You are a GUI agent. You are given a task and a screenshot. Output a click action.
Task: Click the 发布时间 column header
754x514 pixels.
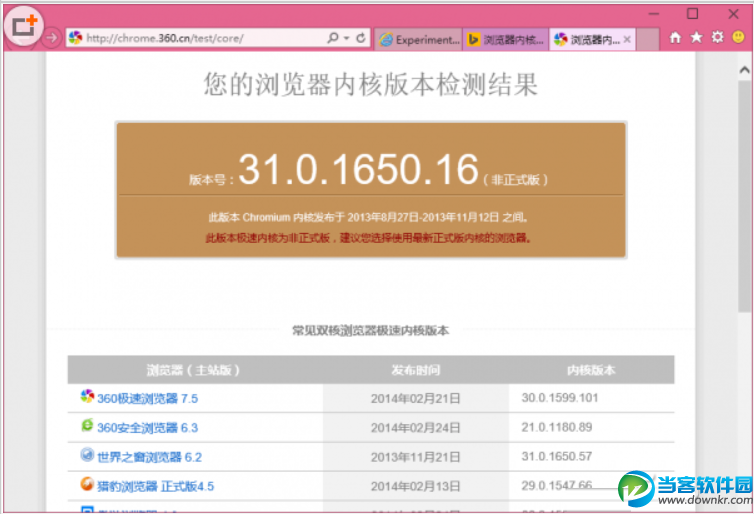point(415,370)
